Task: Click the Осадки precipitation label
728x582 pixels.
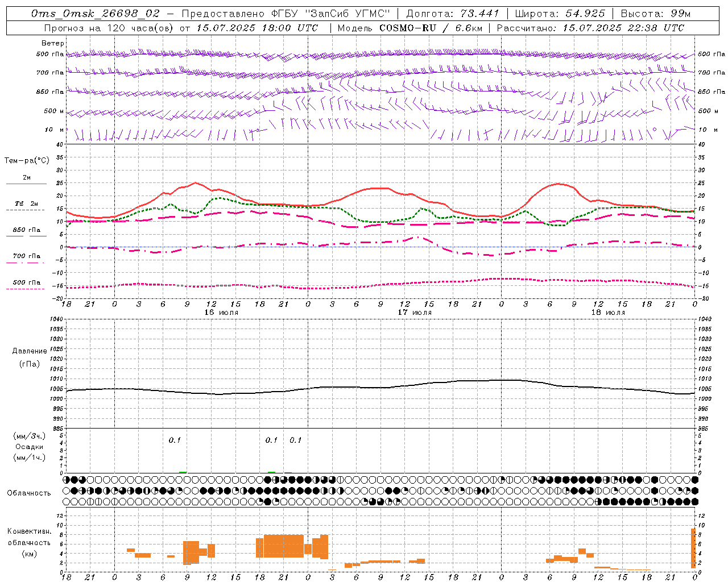Action: 30,447
